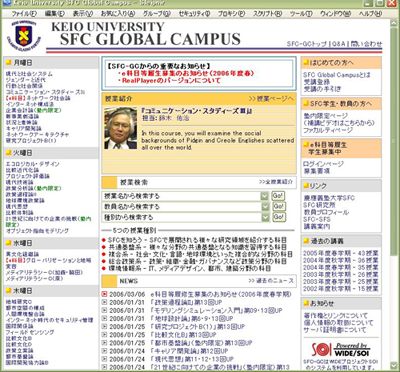Viewport: 400px width, 372px height.
Task: Click the red news icon for 2006/03/06 entry
Action: (104, 294)
